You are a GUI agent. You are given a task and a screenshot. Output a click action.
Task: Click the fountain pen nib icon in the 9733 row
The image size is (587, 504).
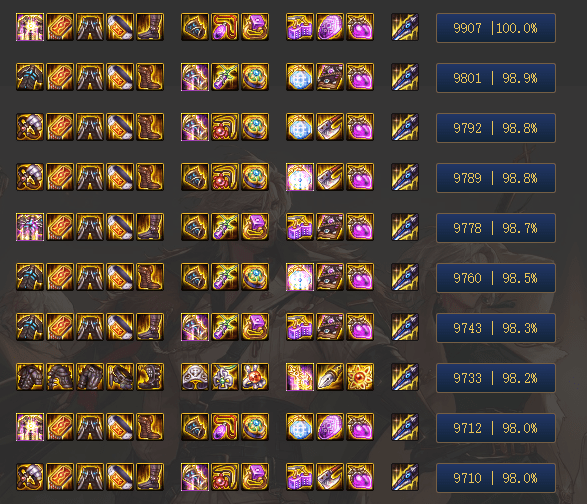330,377
